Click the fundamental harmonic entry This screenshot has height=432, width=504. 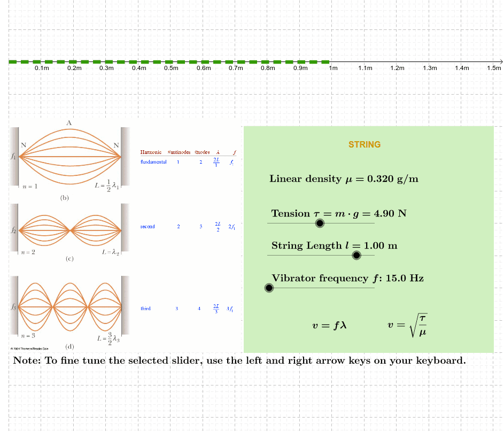tap(153, 161)
